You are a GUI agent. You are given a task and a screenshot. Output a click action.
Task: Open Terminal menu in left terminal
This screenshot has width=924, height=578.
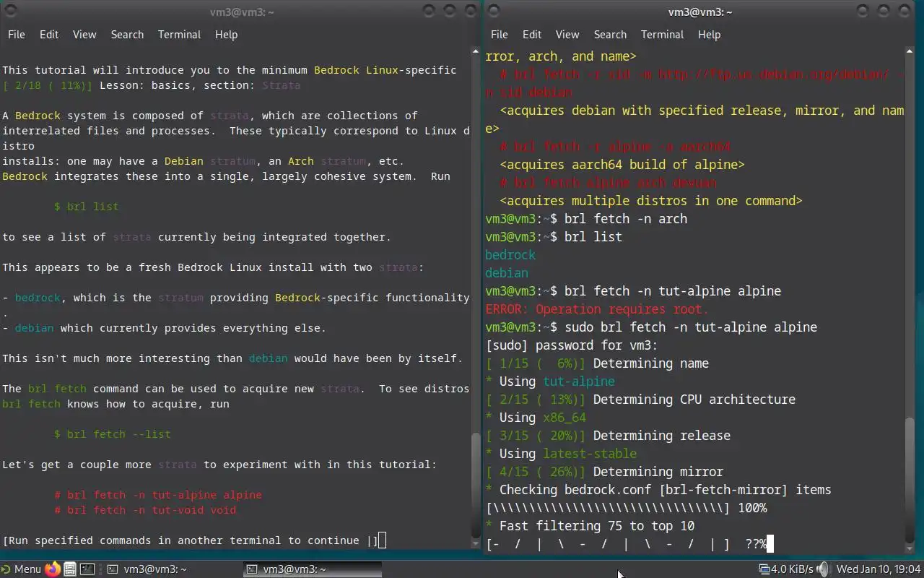(179, 35)
